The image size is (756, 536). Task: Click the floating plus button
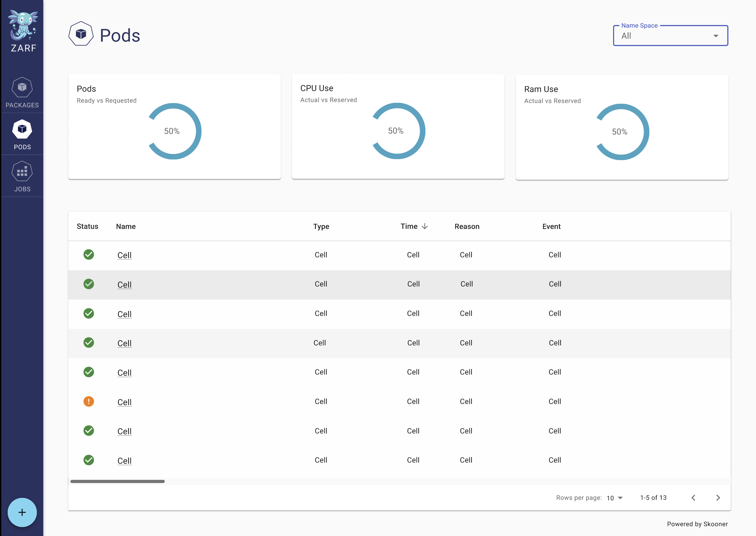[x=22, y=512]
